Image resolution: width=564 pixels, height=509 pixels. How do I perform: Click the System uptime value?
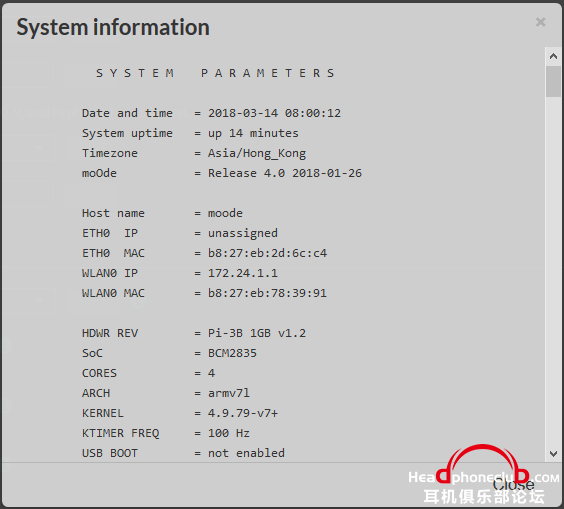coord(253,133)
